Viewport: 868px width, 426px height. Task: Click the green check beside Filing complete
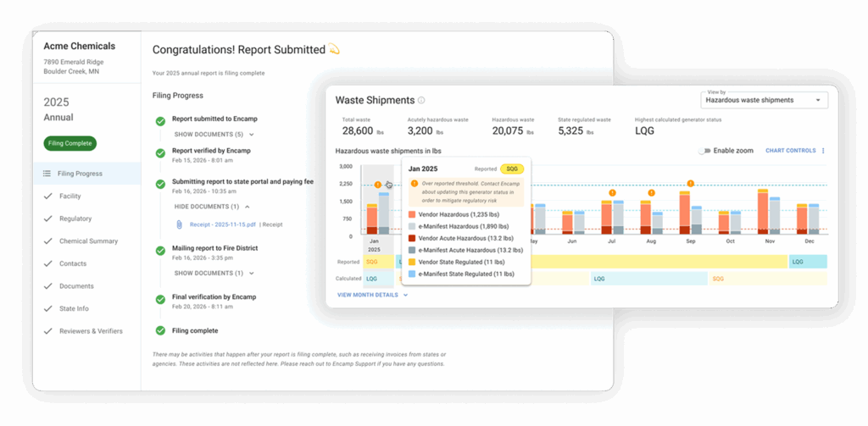point(160,330)
